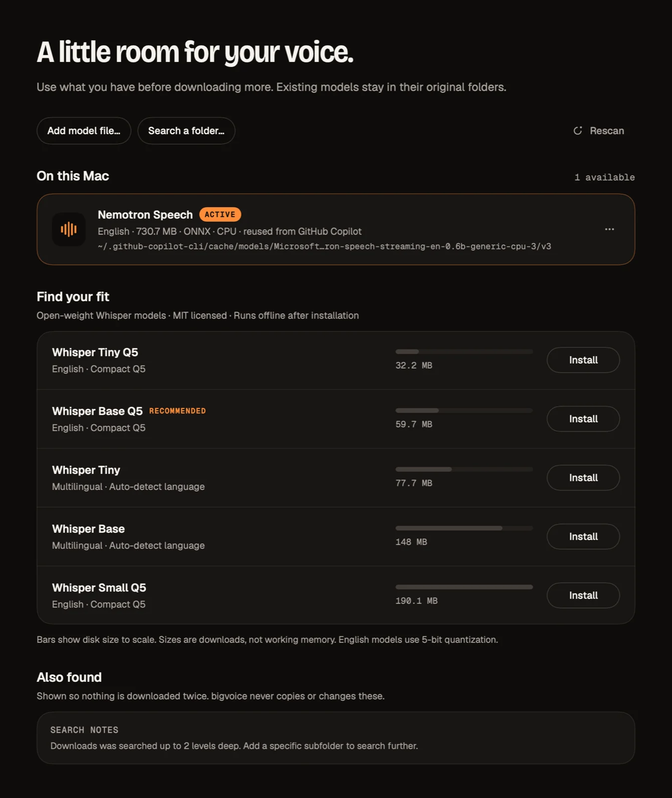
Task: Click the orange RECOMMENDED label
Action: pos(177,411)
